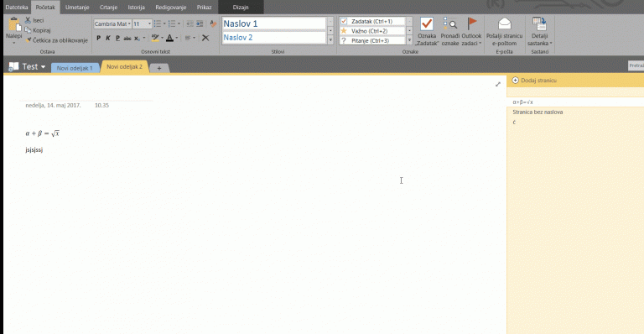Check the Zadatak (Ctrl+1) tag checkbox
This screenshot has width=644, height=334.
(344, 21)
